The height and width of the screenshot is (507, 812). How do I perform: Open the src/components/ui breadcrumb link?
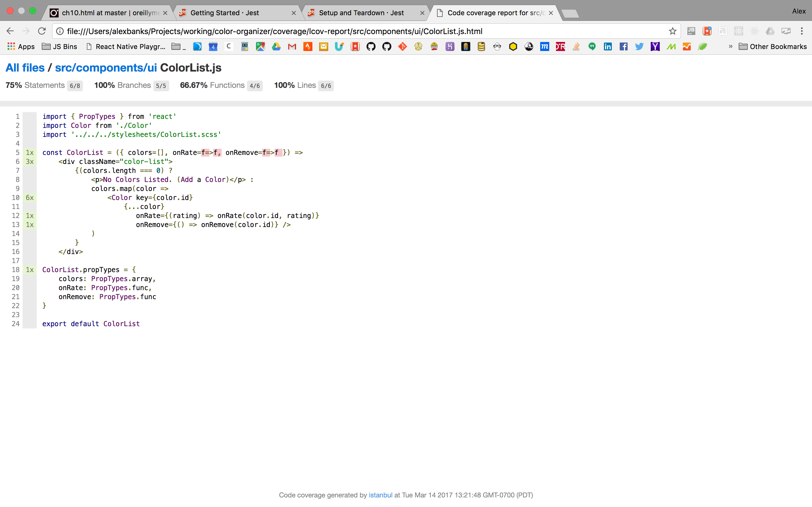[x=106, y=68]
